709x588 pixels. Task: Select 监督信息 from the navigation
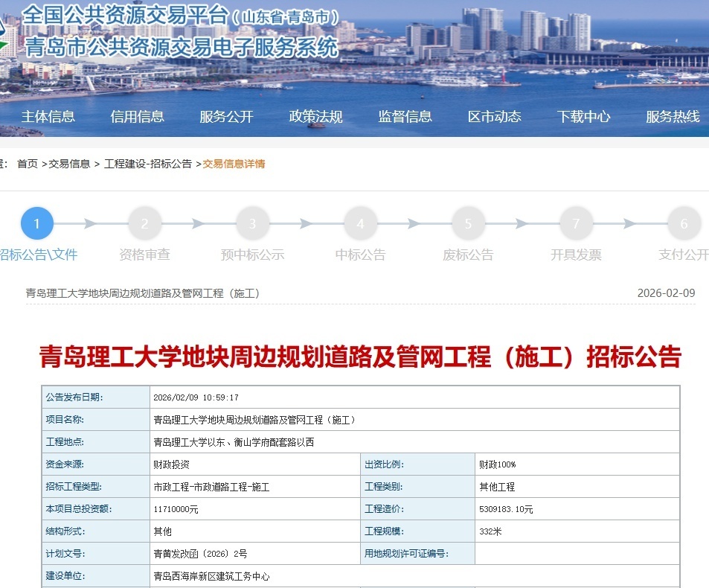(405, 115)
